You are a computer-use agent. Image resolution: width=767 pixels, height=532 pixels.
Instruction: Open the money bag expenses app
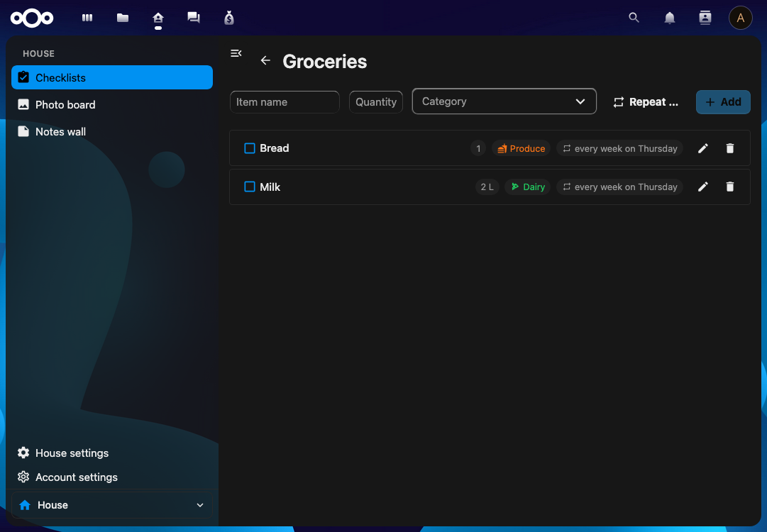coord(228,18)
